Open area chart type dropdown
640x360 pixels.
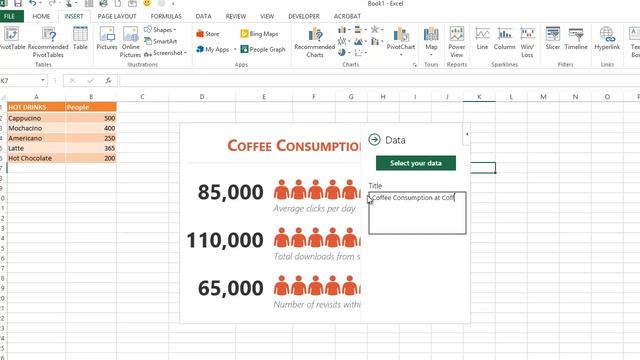point(360,41)
